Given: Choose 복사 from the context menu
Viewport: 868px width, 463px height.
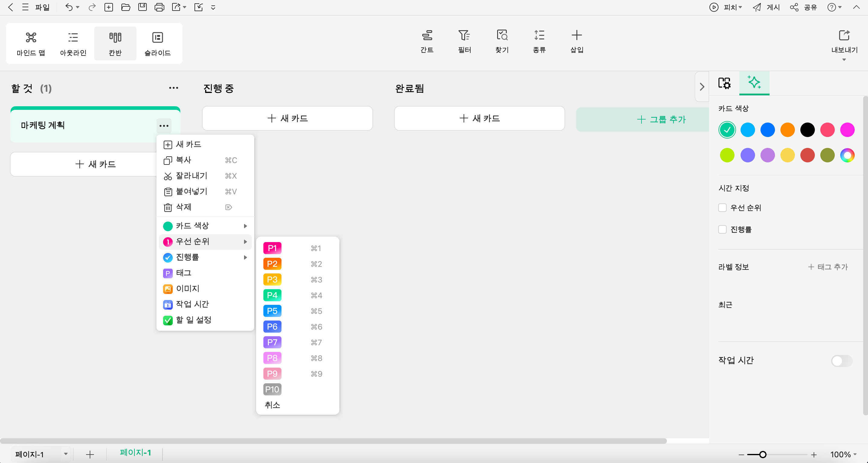Looking at the screenshot, I should [205, 160].
